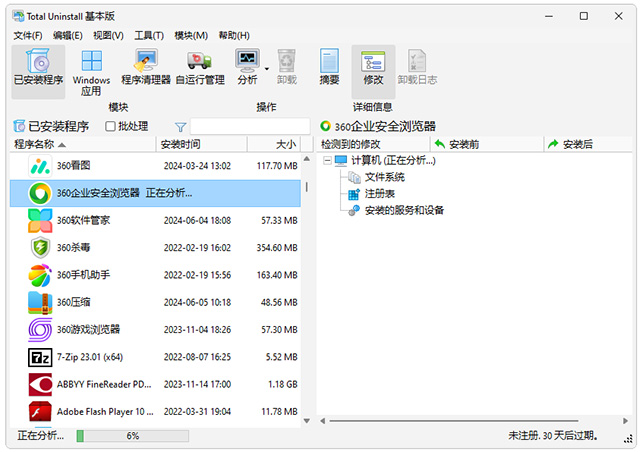Screen dimensions: 640x452
Task: Click left arrow of horizontal scrollbar
Action: (x=323, y=421)
